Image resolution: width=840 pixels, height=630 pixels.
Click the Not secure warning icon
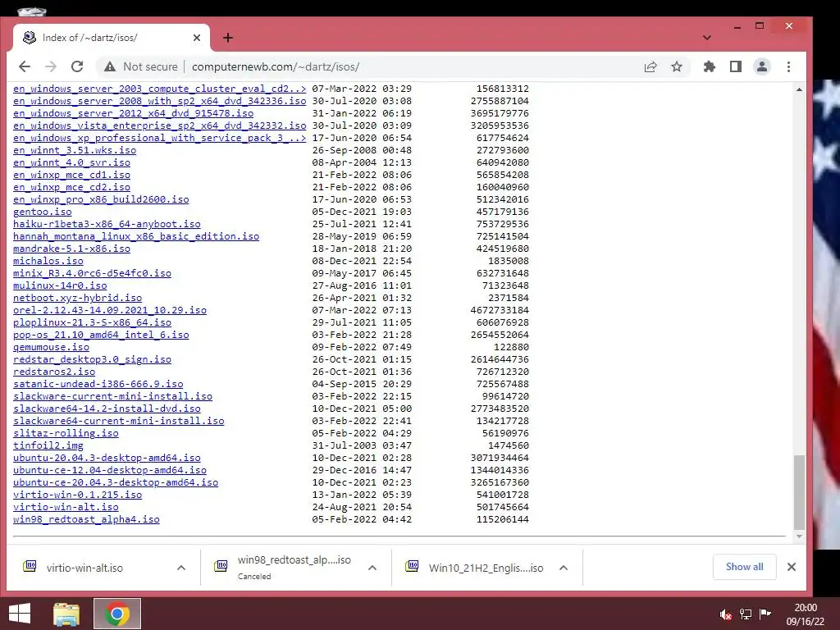(x=110, y=66)
